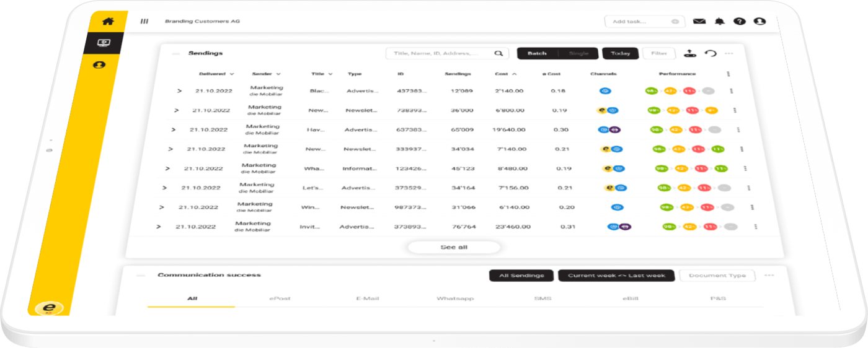Open the help question mark icon
The height and width of the screenshot is (348, 868).
pyautogui.click(x=740, y=21)
